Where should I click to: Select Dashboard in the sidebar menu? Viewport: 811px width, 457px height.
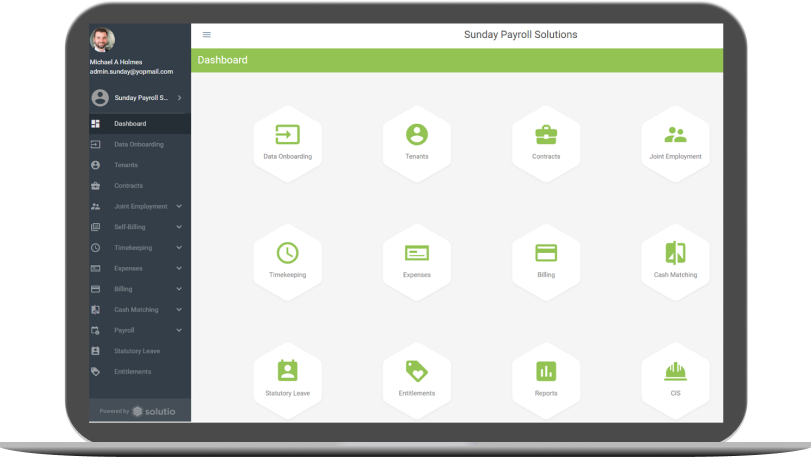pos(130,124)
